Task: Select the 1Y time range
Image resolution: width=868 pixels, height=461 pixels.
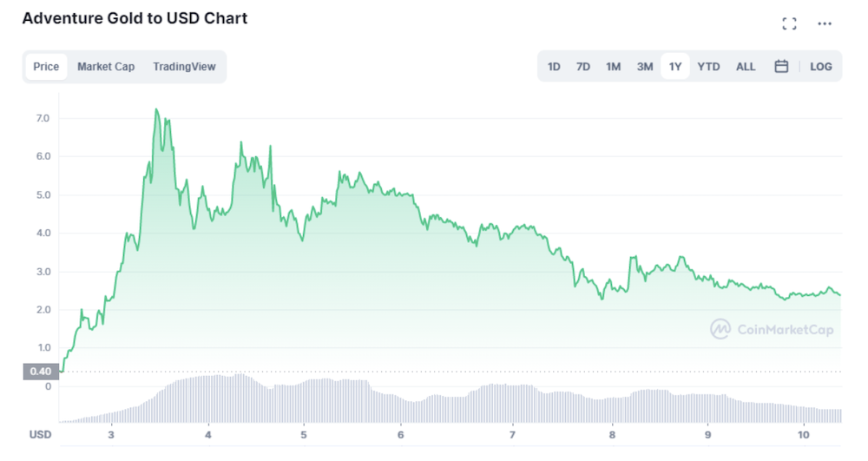Action: pos(674,66)
